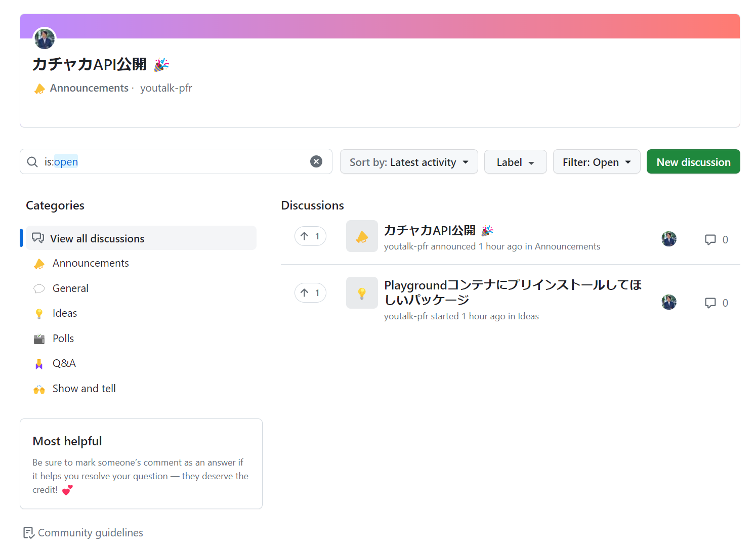The width and height of the screenshot is (756, 546).
Task: Open the Community guidelines link
Action: coord(90,533)
